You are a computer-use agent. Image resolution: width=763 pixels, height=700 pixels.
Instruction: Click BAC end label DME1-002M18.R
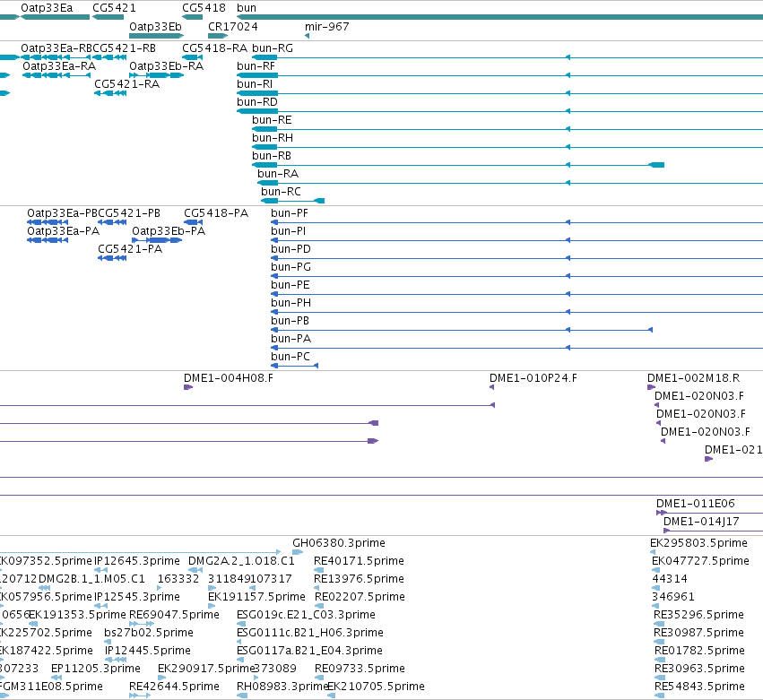(x=693, y=378)
